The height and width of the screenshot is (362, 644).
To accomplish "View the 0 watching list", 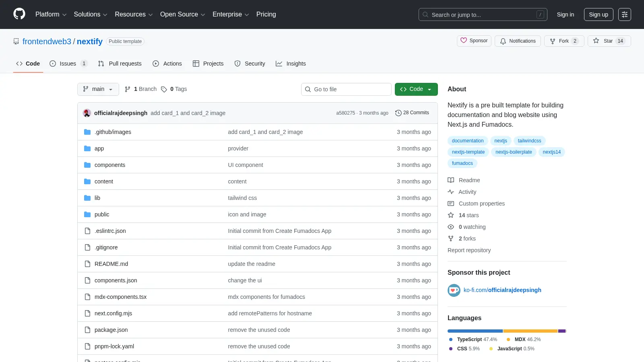I will (x=467, y=227).
